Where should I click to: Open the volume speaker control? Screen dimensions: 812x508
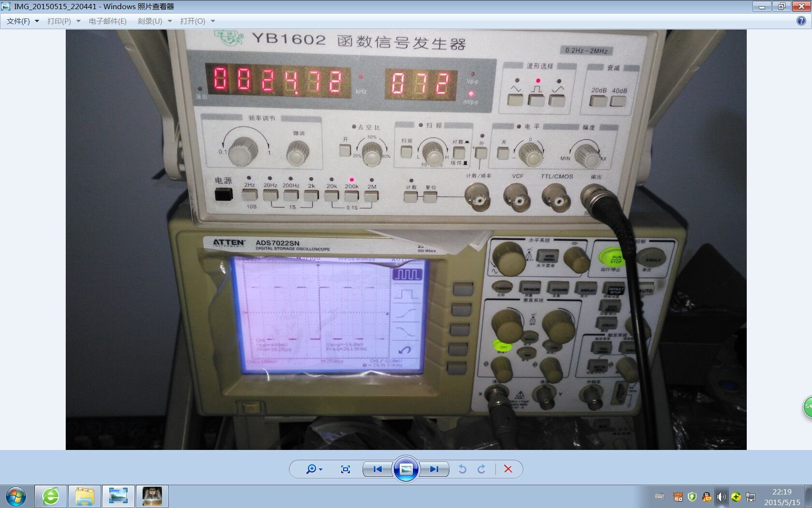[721, 496]
